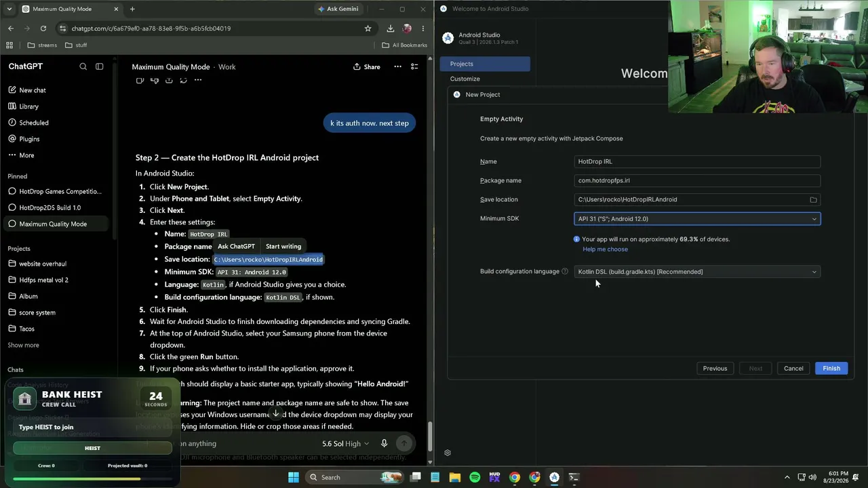Image resolution: width=868 pixels, height=488 pixels.
Task: View site information icon in the address bar
Action: 63,28
